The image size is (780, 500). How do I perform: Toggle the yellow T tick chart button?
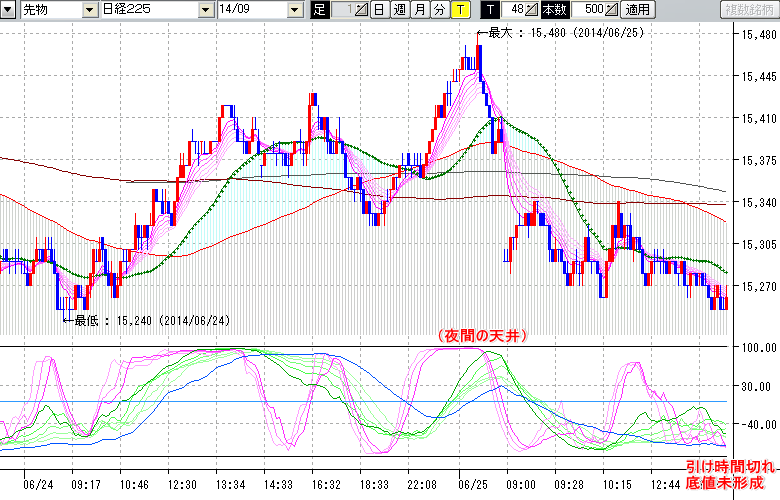click(459, 10)
